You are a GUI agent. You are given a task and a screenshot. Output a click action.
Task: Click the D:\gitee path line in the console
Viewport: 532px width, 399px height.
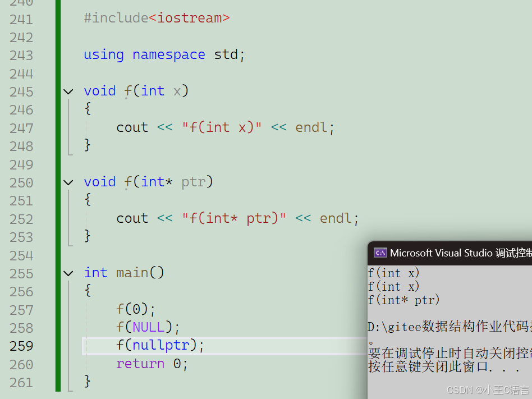[450, 327]
